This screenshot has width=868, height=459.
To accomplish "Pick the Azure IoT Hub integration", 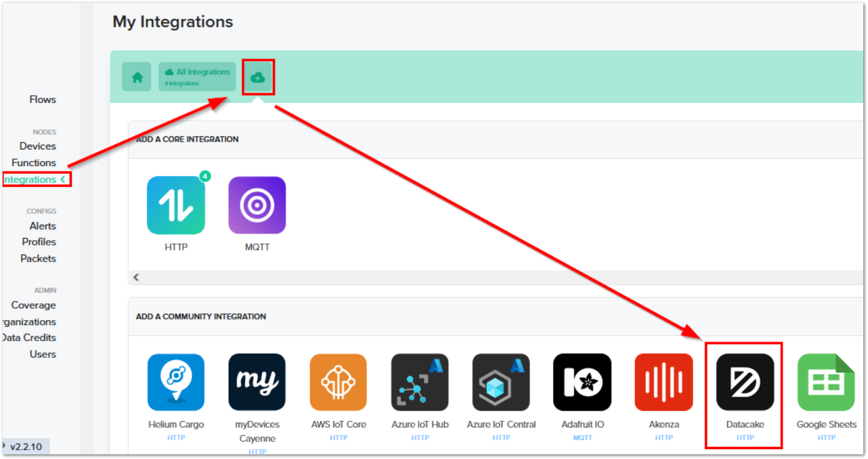I will 420,382.
